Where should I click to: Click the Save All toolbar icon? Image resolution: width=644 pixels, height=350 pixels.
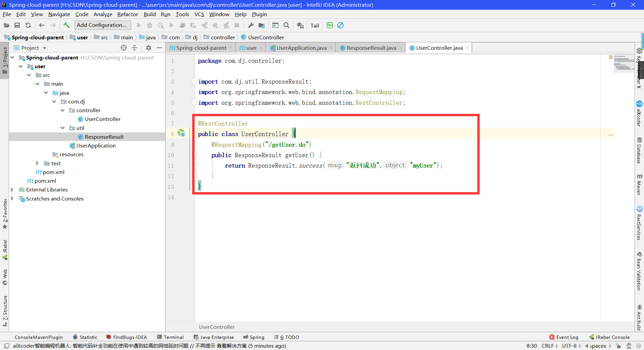coord(17,25)
